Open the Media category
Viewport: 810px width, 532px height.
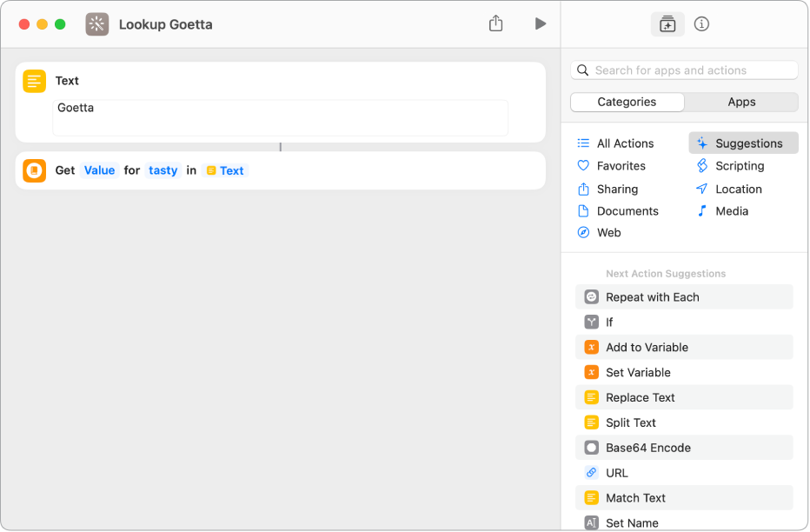click(731, 211)
